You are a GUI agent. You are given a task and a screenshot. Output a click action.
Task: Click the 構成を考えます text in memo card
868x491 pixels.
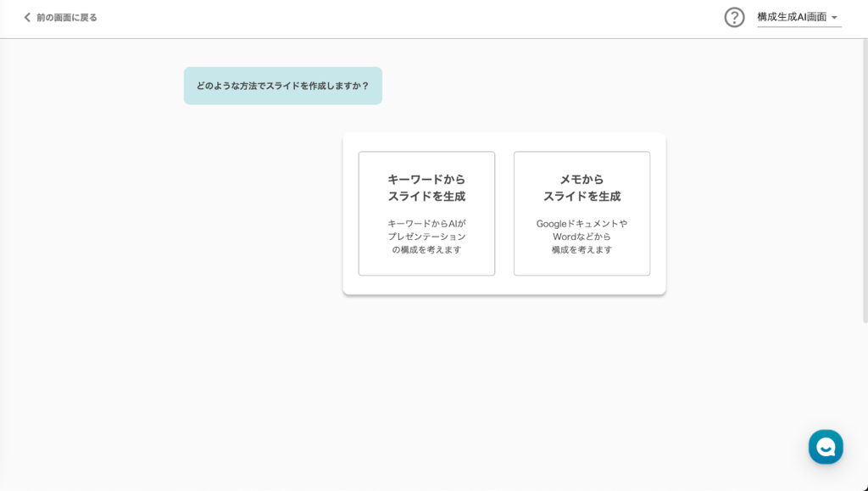point(581,249)
